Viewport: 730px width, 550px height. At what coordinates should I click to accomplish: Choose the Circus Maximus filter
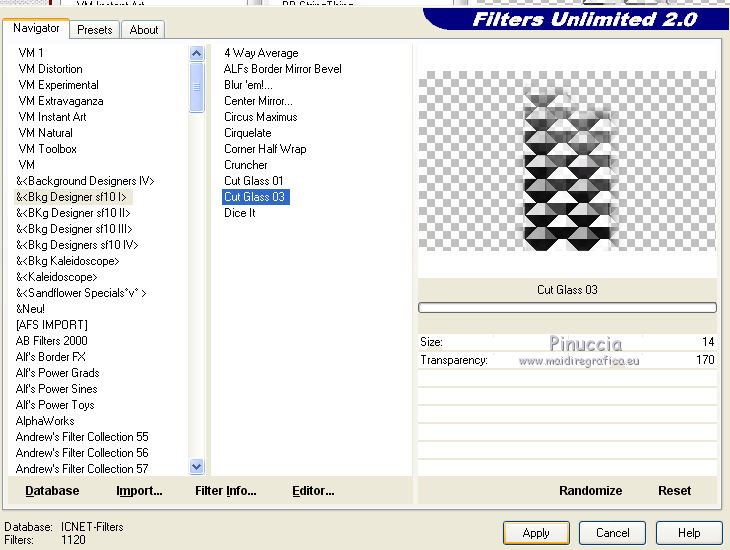(260, 117)
